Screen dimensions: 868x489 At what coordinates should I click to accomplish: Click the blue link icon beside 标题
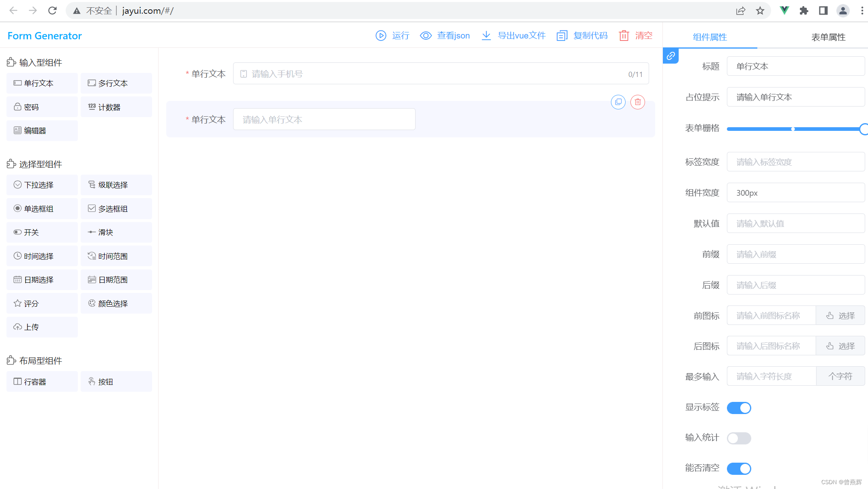pos(671,56)
